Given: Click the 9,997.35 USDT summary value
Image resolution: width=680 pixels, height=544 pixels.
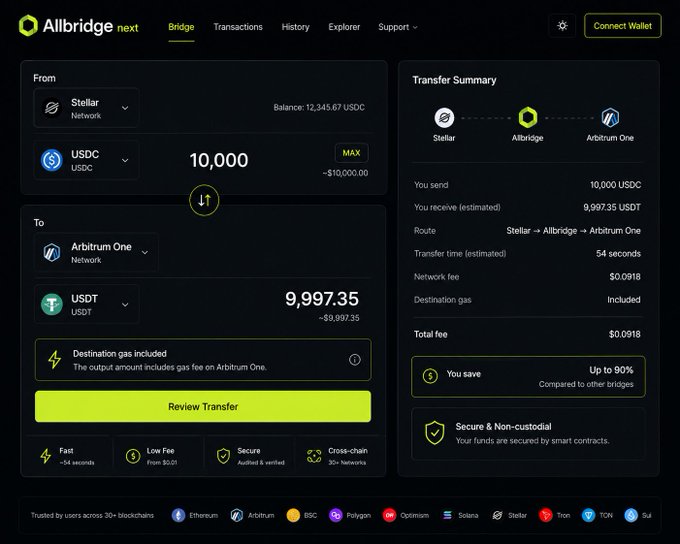Looking at the screenshot, I should [x=612, y=207].
